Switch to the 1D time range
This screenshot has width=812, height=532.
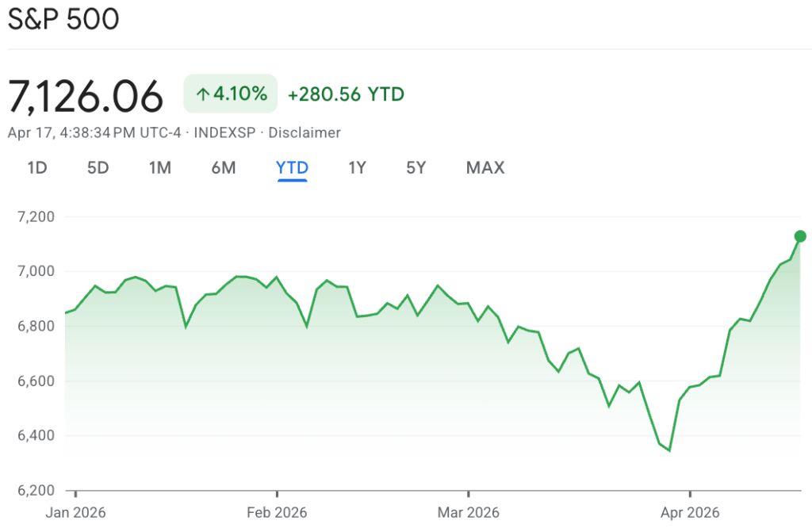(37, 168)
